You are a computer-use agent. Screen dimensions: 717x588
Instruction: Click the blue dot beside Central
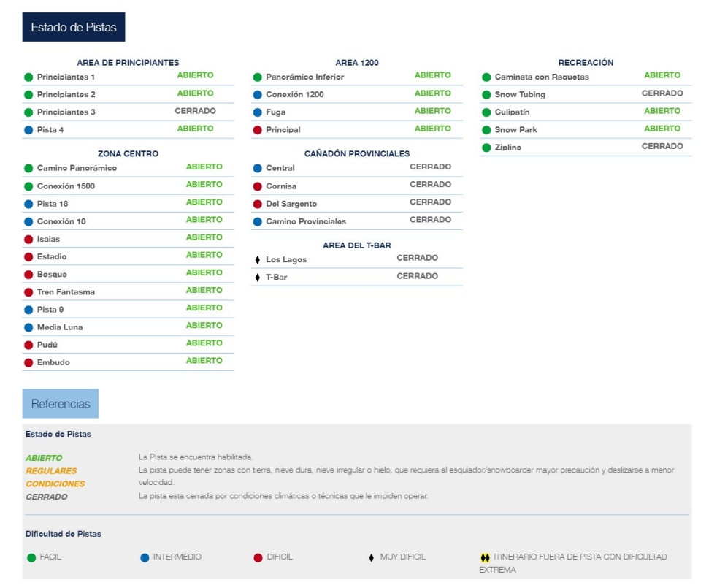[x=258, y=169]
